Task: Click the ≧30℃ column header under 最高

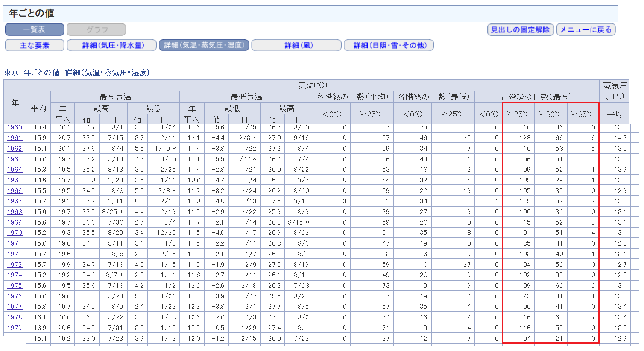Action: (x=551, y=114)
